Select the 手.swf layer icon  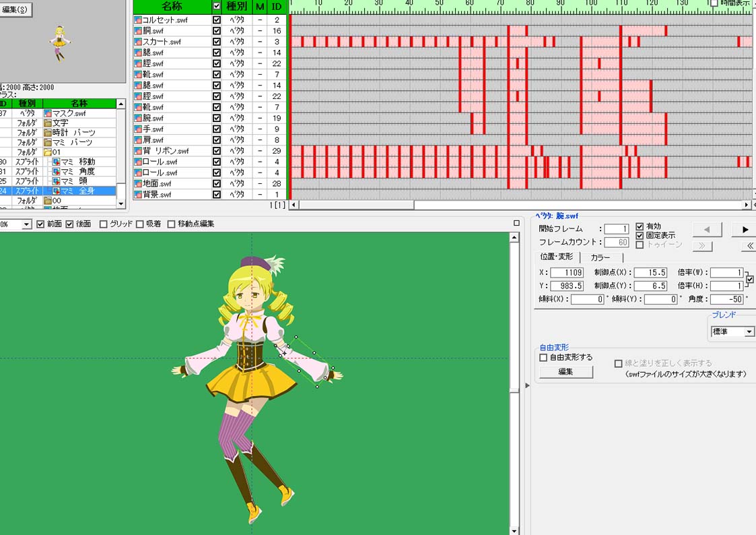point(138,129)
